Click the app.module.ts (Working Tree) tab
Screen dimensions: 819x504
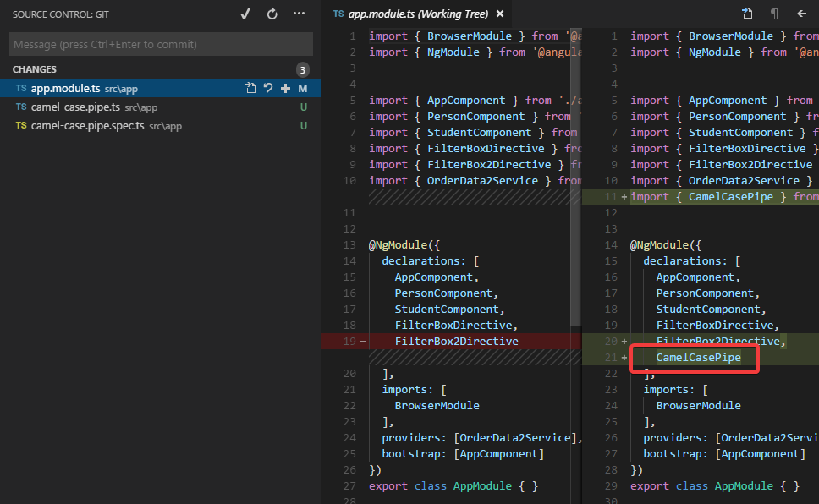tap(420, 14)
